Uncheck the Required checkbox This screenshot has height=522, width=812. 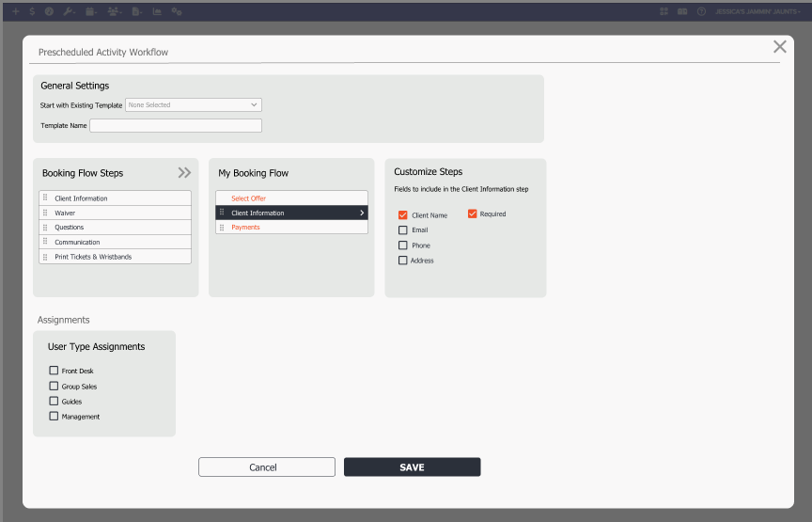point(473,214)
